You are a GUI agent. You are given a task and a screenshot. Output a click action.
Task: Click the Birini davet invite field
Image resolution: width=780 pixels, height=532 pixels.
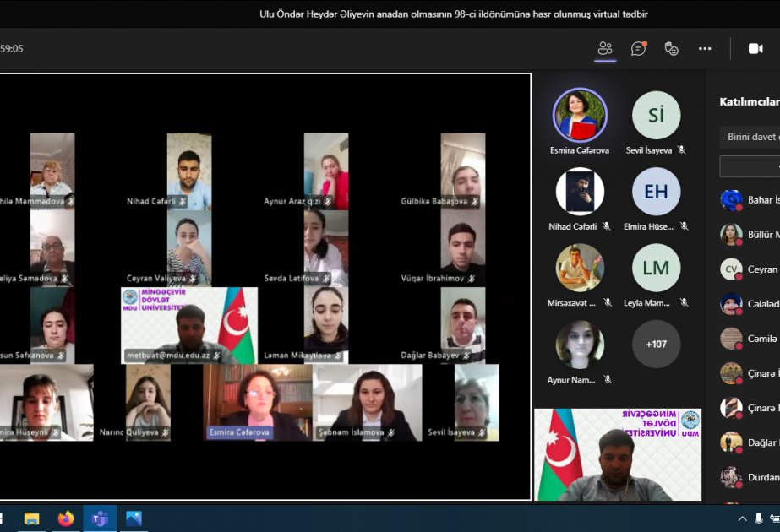tap(750, 137)
